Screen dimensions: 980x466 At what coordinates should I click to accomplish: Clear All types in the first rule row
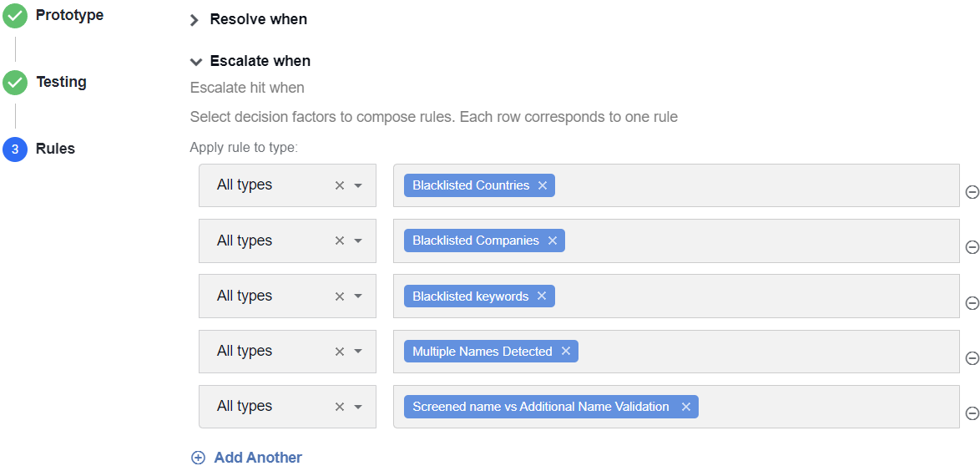point(340,185)
